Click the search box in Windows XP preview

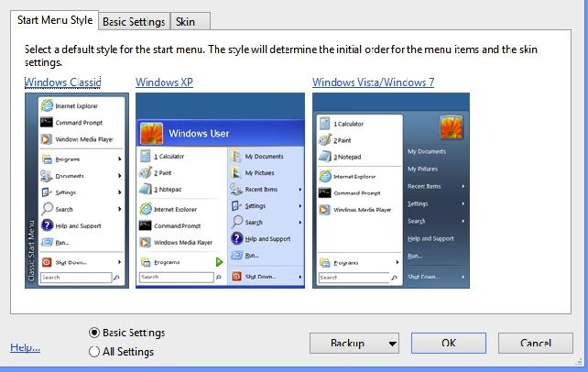pos(176,277)
